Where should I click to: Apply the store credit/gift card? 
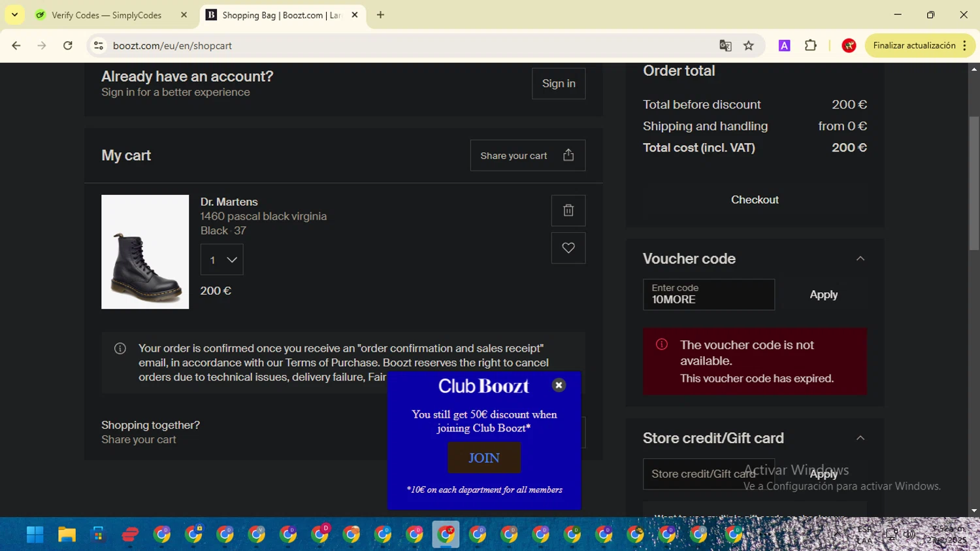(x=823, y=474)
